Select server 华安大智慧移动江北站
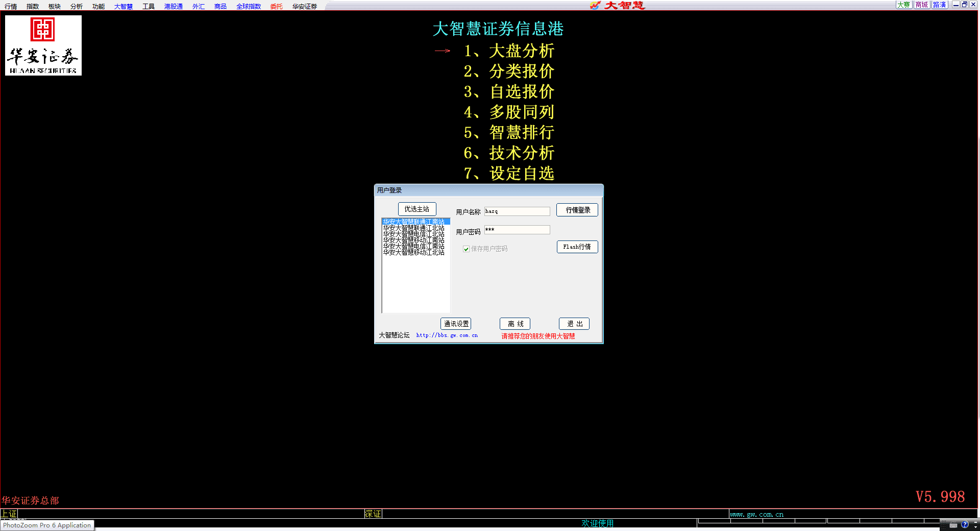Image resolution: width=980 pixels, height=531 pixels. point(415,252)
